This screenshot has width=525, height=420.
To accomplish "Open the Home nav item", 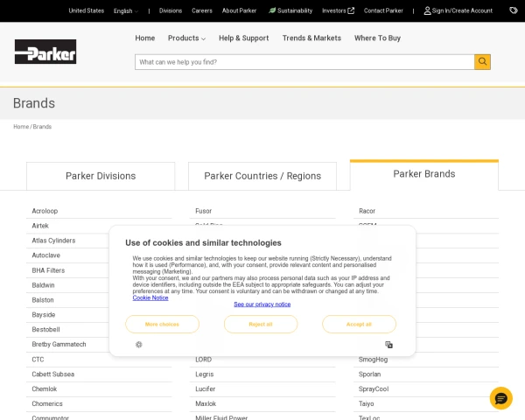I will pyautogui.click(x=145, y=38).
